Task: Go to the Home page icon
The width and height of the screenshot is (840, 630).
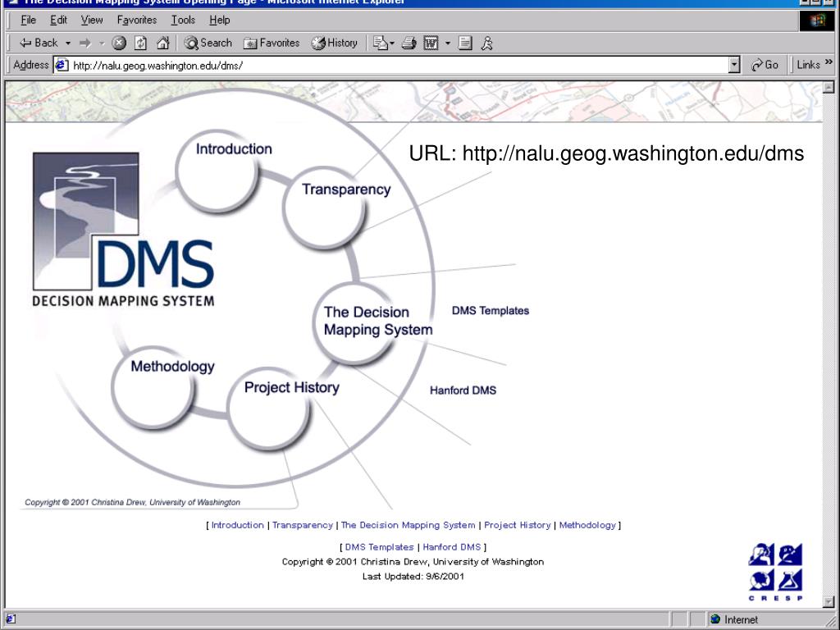Action: point(163,43)
